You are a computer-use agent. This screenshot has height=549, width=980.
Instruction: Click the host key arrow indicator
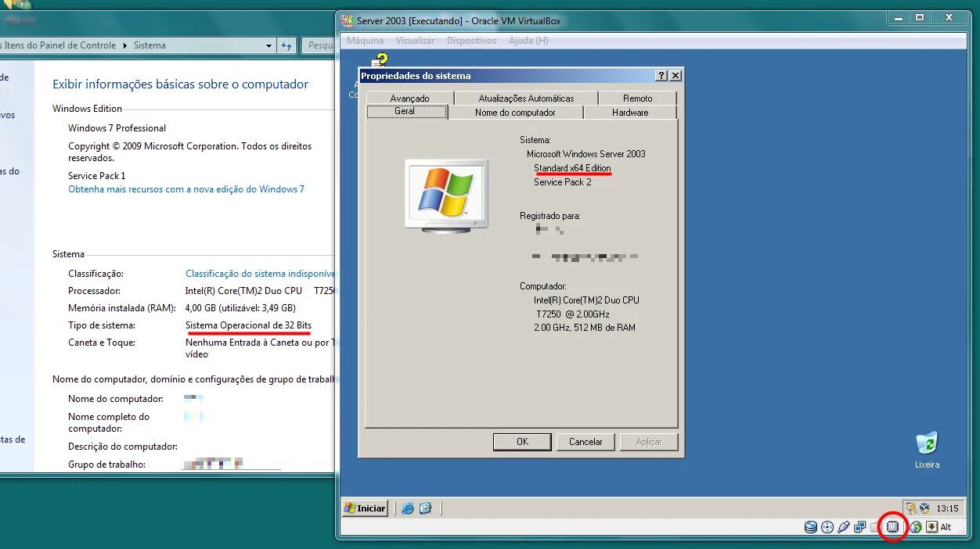tap(931, 527)
